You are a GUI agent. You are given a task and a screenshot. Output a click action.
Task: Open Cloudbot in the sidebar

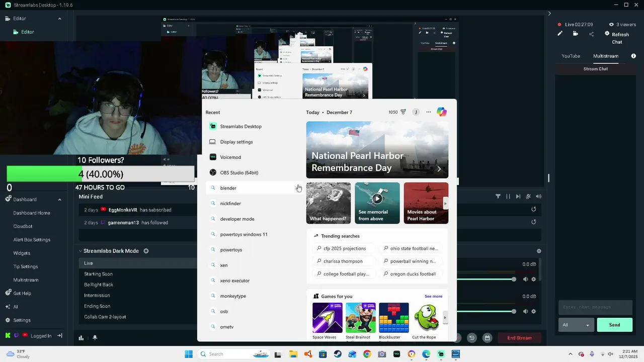23,226
